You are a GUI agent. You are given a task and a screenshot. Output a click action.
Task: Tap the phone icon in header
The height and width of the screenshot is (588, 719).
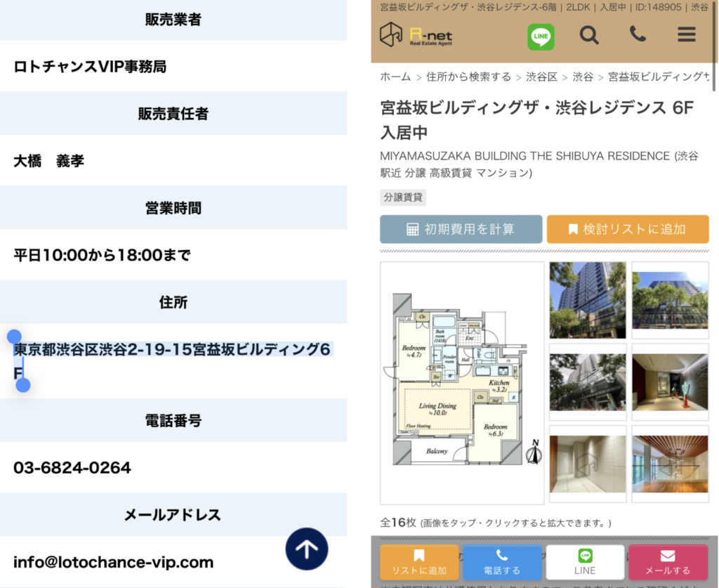[x=638, y=34]
